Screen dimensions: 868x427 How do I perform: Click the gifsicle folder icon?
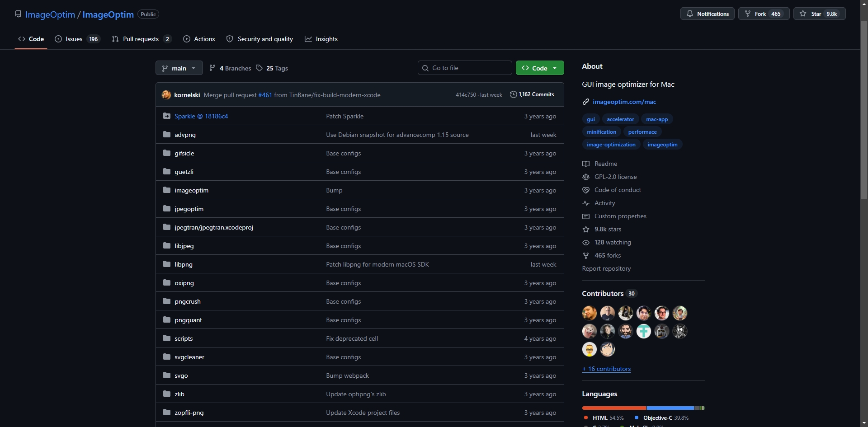(x=167, y=153)
